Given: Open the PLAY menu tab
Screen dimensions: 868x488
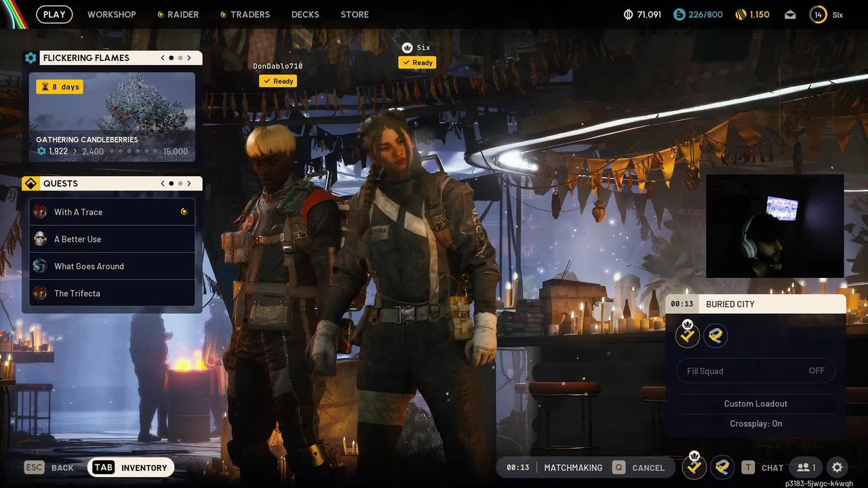Looking at the screenshot, I should point(54,14).
